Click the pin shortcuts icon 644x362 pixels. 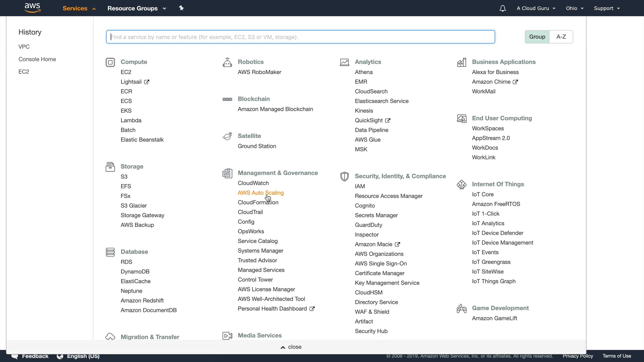(181, 8)
